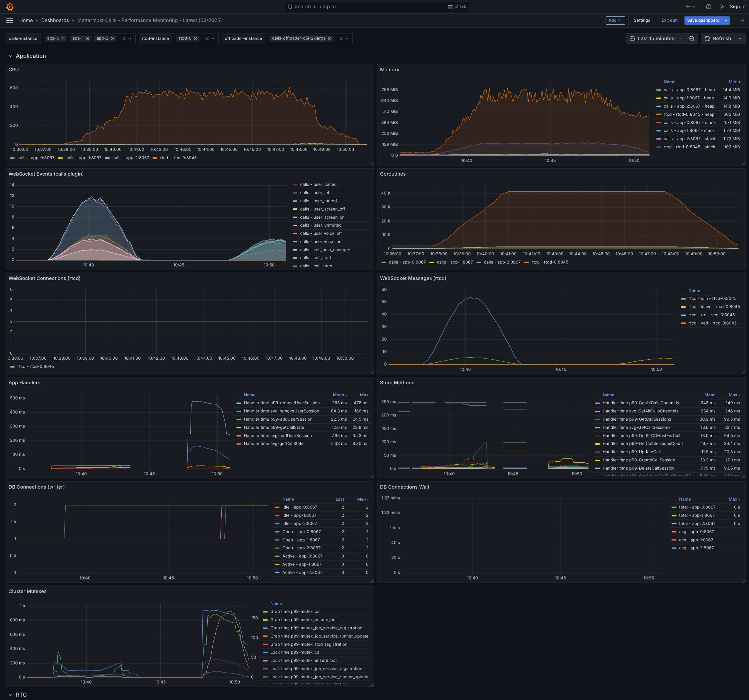Click the Save dashboard button

703,20
